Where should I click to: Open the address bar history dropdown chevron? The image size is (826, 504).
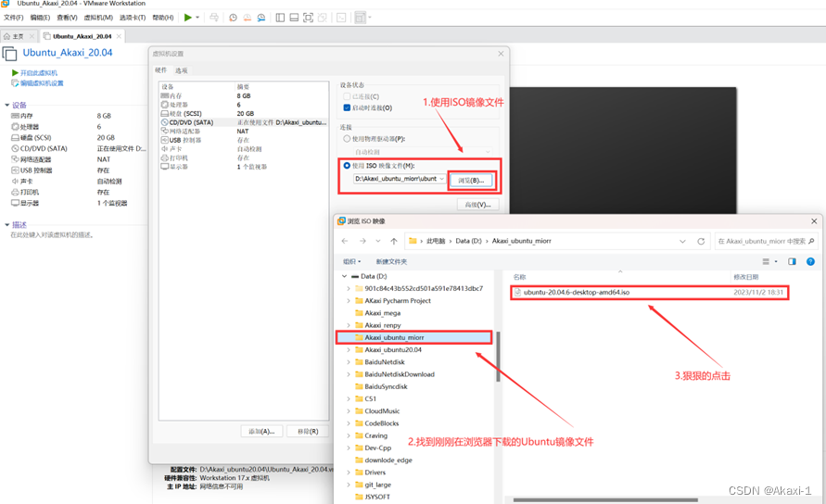[682, 241]
